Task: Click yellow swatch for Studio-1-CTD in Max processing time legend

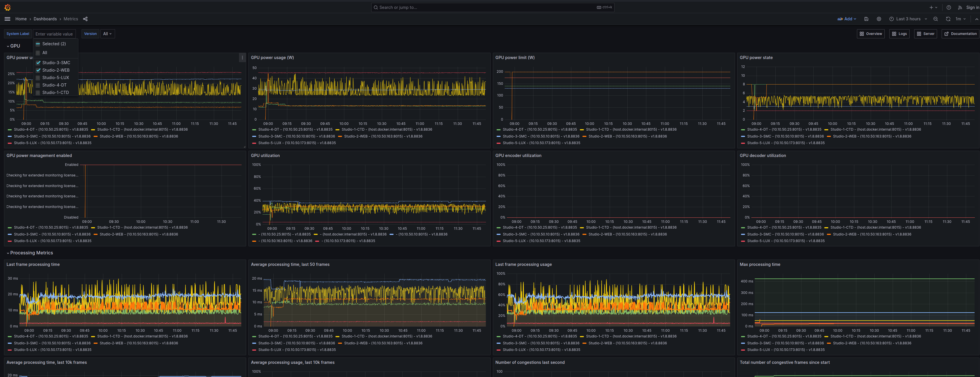Action: [x=826, y=337]
